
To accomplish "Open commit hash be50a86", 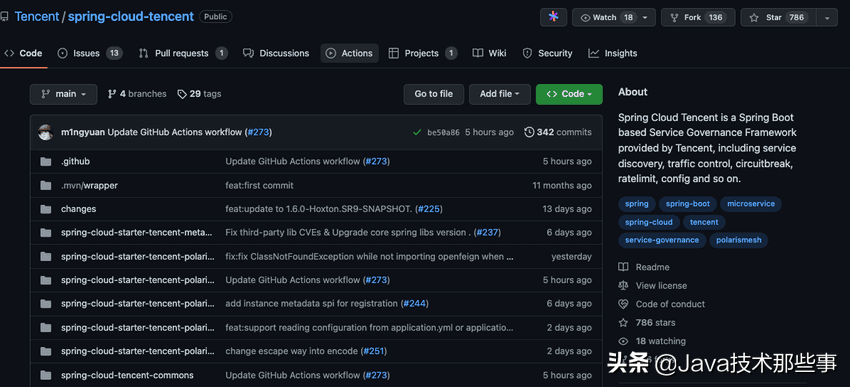I will click(x=443, y=132).
